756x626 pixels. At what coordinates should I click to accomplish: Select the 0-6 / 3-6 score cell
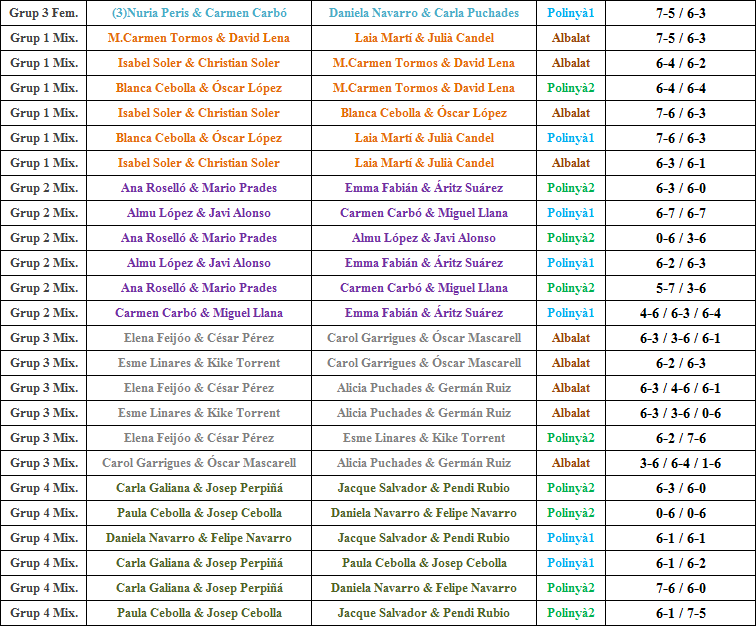click(680, 238)
